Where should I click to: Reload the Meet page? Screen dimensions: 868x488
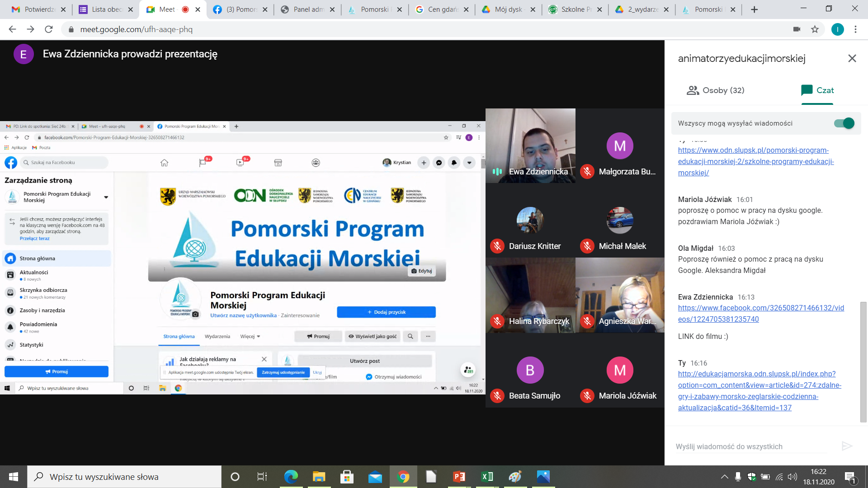(x=49, y=29)
